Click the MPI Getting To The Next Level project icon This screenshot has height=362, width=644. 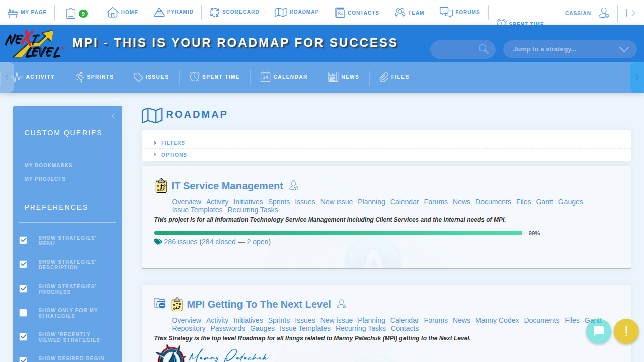click(177, 304)
